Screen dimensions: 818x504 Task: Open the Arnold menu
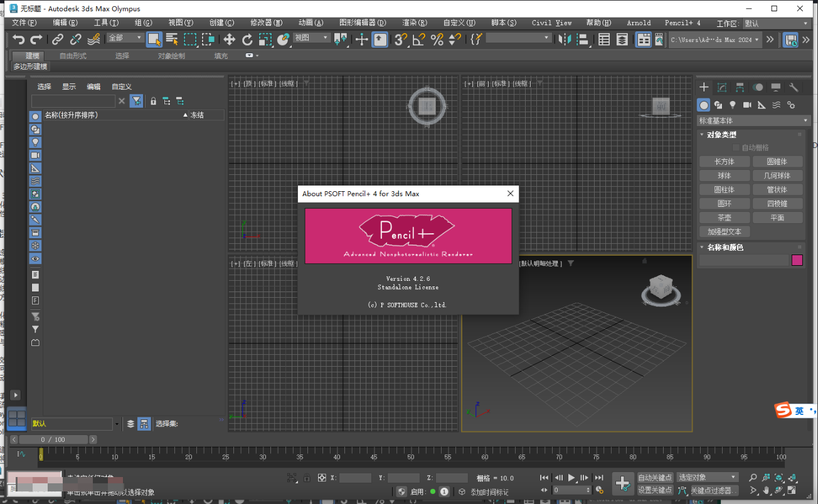[639, 23]
